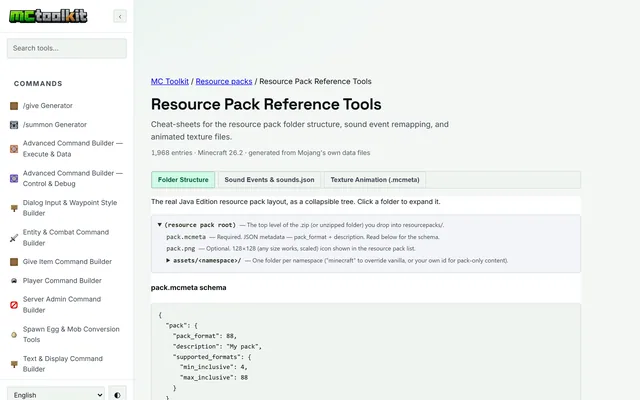Click the /summon Generator spawner icon
The width and height of the screenshot is (640, 400).
pyautogui.click(x=14, y=124)
